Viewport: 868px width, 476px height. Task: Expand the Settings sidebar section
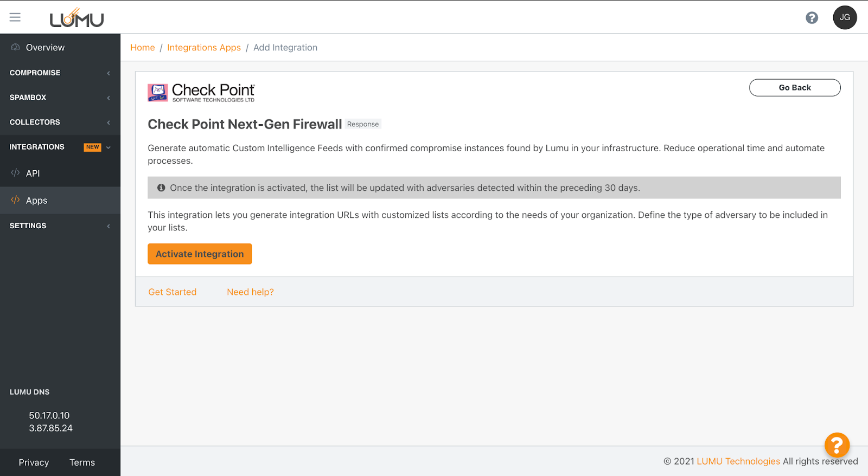coord(60,226)
